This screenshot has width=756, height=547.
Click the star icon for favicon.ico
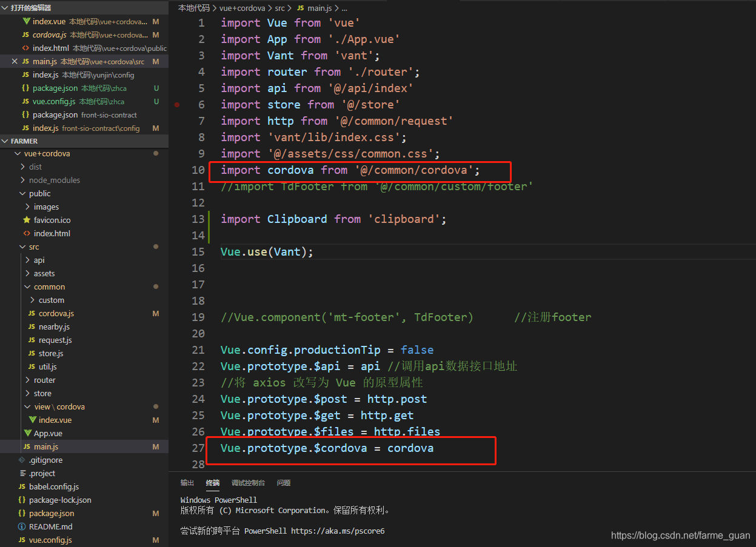coord(28,220)
